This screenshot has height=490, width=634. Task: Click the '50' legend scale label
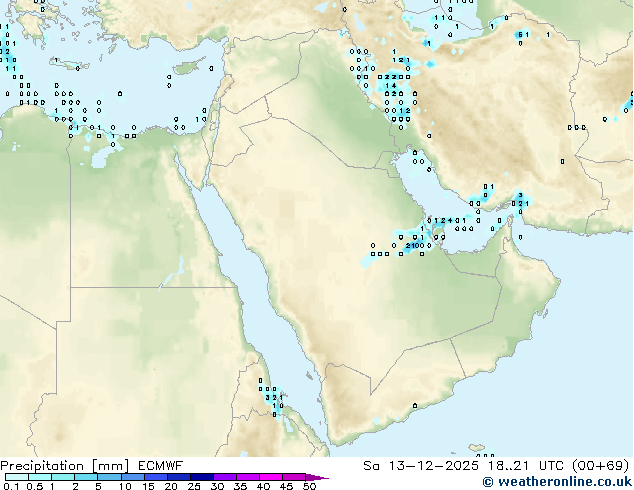coord(309,486)
